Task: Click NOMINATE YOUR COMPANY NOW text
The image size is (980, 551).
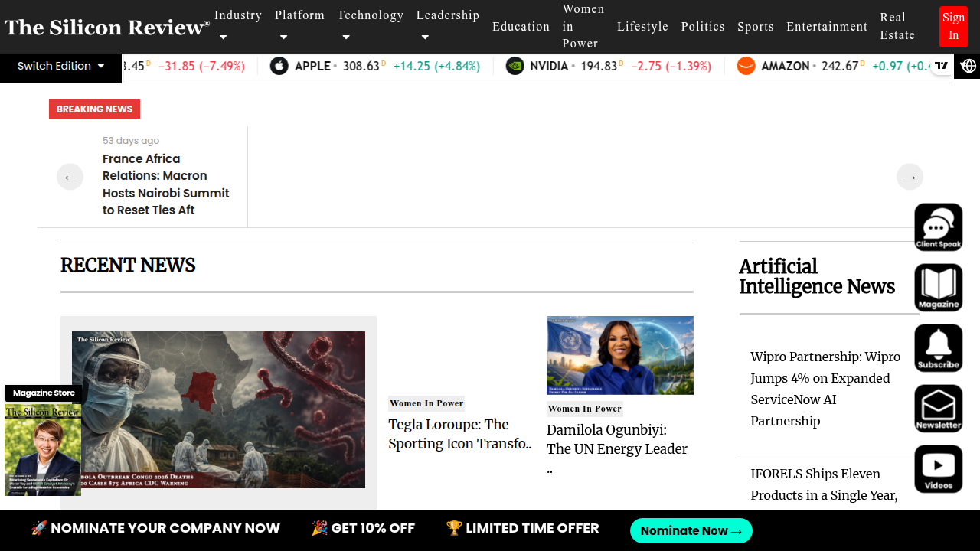Action: pyautogui.click(x=165, y=528)
